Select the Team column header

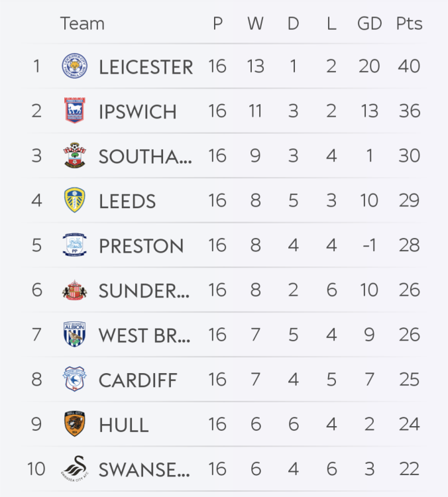coord(82,24)
